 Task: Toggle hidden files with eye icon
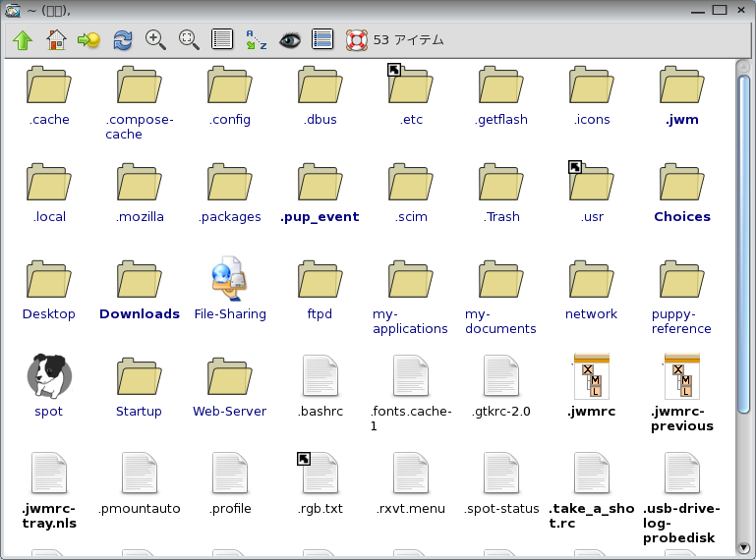[290, 40]
